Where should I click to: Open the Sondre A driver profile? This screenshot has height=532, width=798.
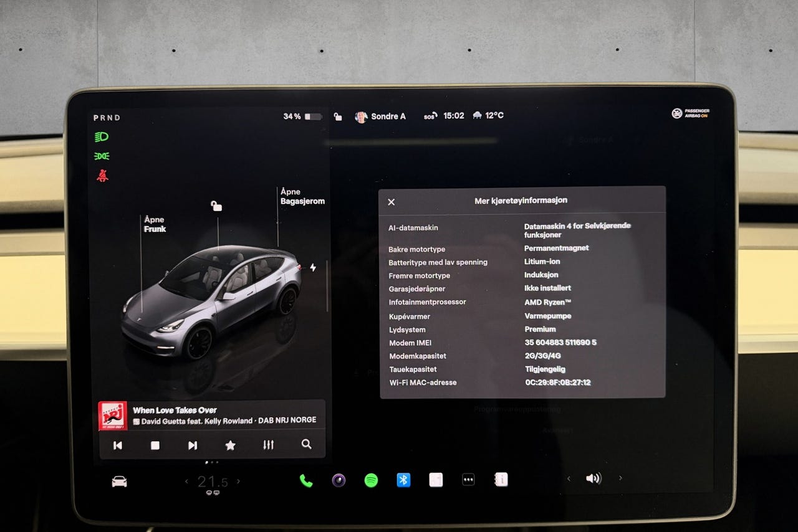pyautogui.click(x=380, y=116)
